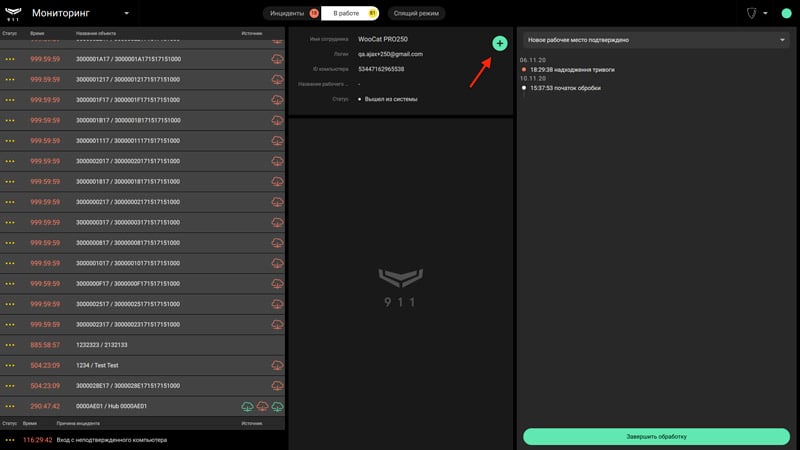Click Завершить обработку button
Viewport: 800px width, 450px height.
click(x=656, y=437)
